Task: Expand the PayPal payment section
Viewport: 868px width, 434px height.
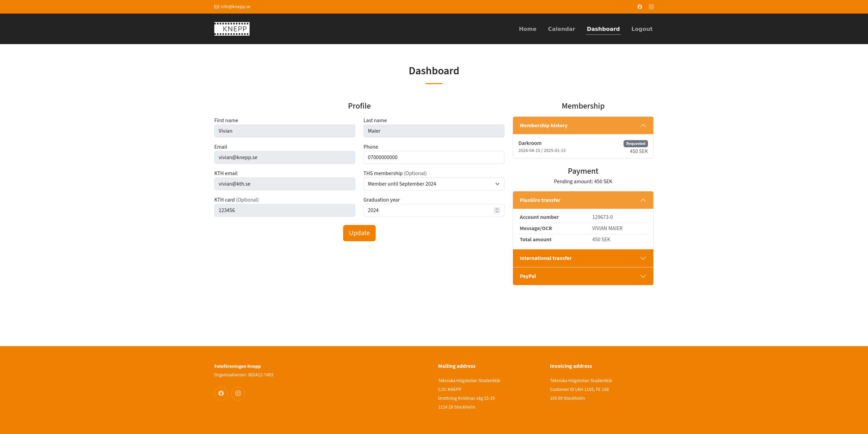Action: pos(583,276)
